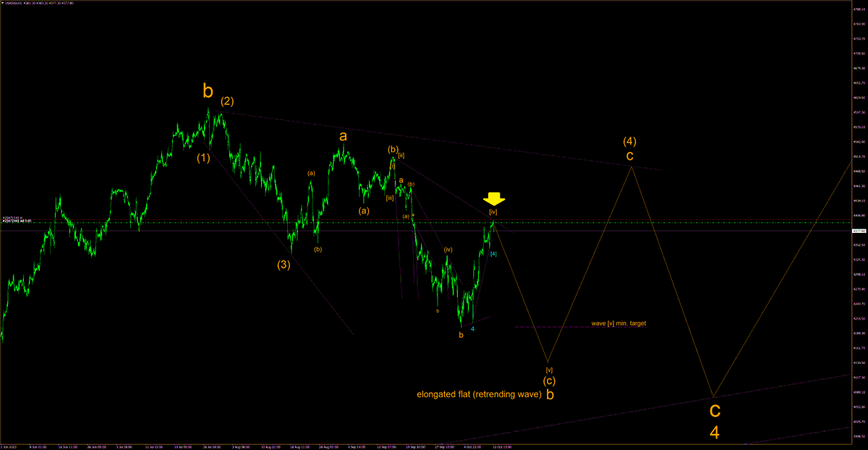This screenshot has width=868, height=450.
Task: Click the yellow down arrow marker
Action: pyautogui.click(x=493, y=197)
